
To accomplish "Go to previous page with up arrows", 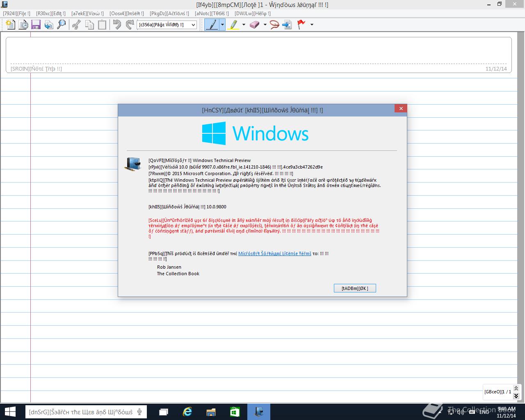I will [x=516, y=388].
